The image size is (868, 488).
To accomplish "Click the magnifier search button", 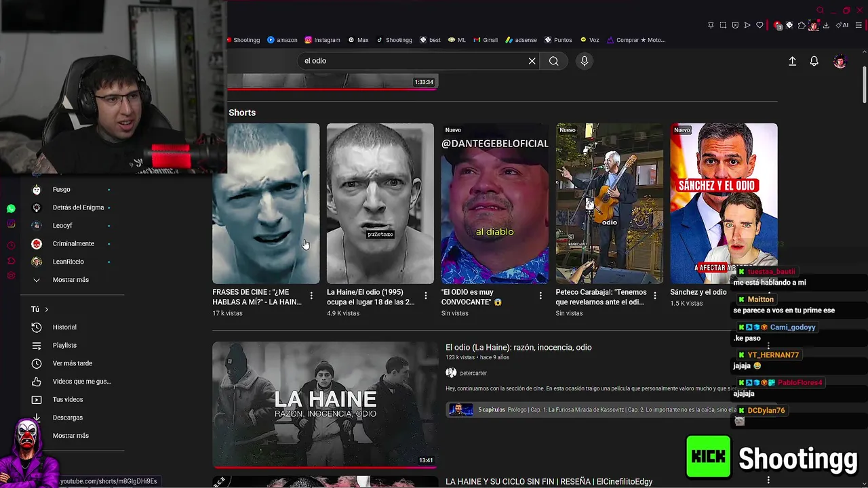I will point(554,61).
